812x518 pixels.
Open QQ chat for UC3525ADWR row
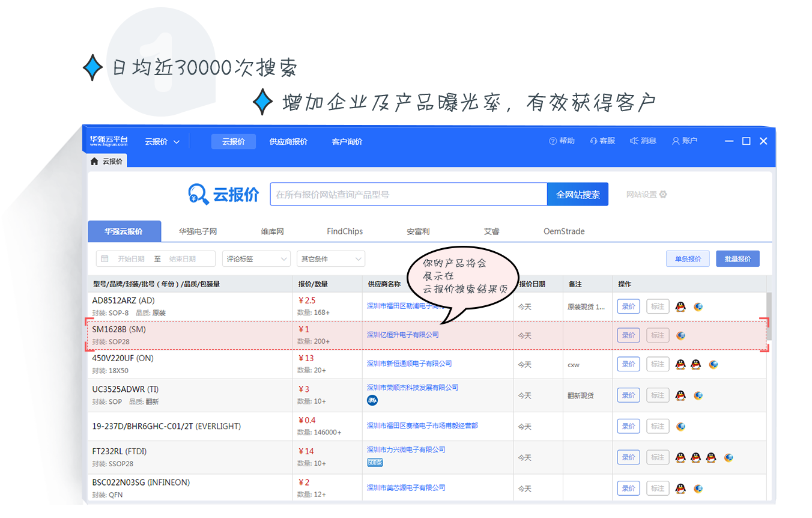coord(680,395)
